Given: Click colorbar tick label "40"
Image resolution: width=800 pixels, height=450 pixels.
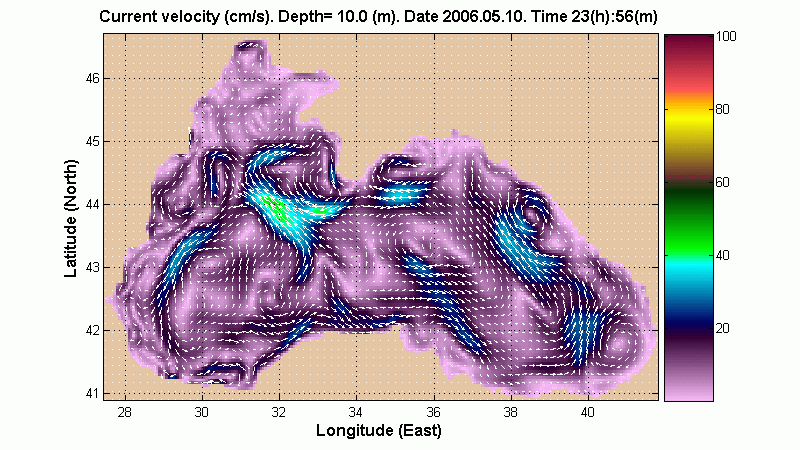Looking at the screenshot, I should point(722,255).
